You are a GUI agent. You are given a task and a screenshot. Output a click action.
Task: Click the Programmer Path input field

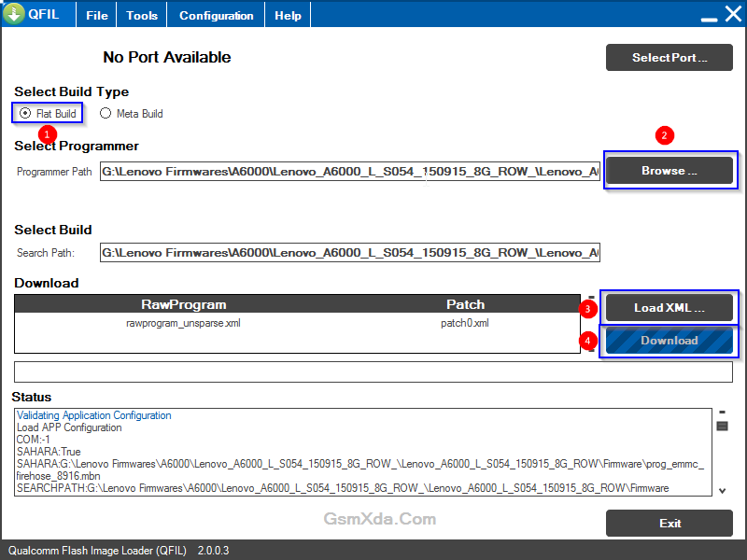(349, 172)
